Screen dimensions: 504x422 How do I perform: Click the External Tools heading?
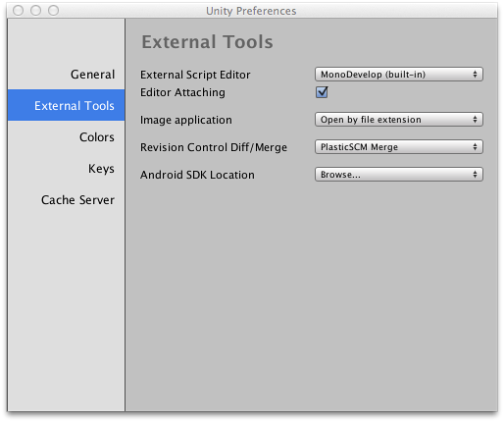click(207, 42)
